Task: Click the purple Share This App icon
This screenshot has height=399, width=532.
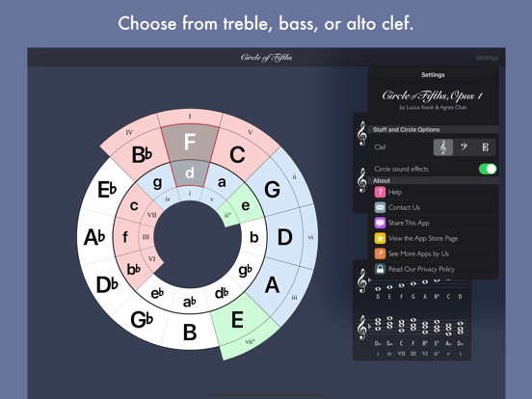Action: (x=380, y=223)
